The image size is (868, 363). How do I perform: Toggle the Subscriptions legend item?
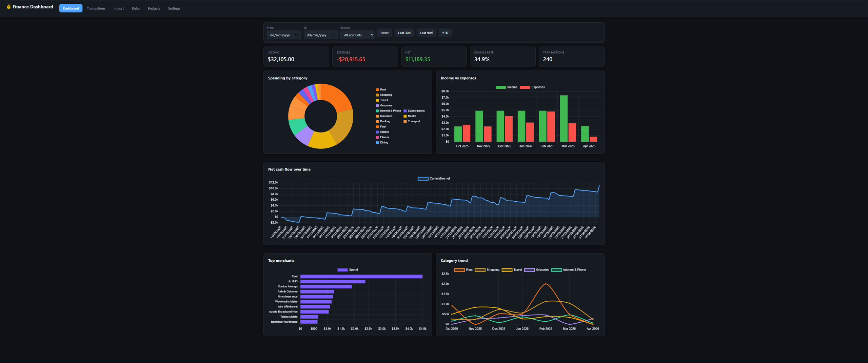(x=414, y=111)
